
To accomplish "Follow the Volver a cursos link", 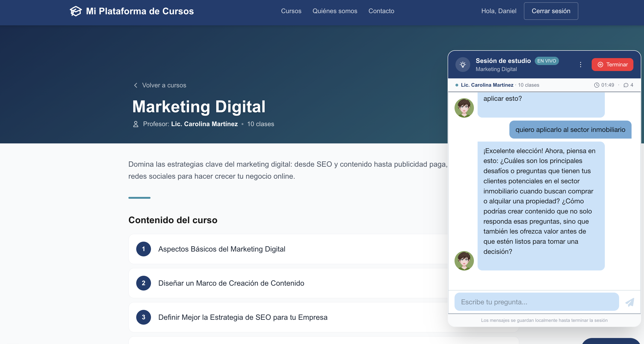I will pos(164,85).
